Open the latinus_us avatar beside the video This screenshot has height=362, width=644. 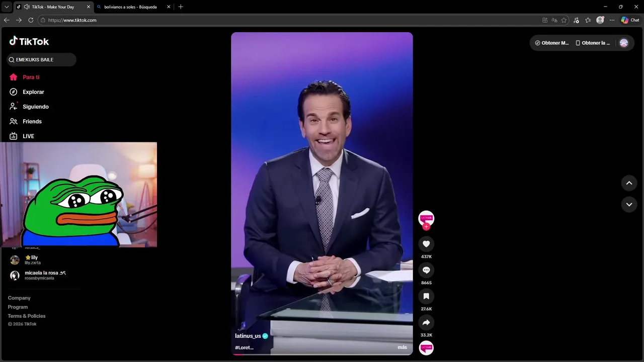(x=426, y=218)
